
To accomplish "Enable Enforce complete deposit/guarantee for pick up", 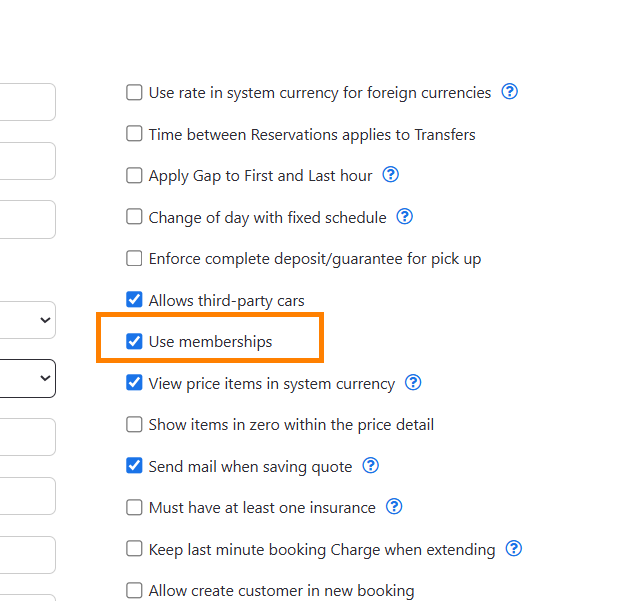I will click(134, 259).
